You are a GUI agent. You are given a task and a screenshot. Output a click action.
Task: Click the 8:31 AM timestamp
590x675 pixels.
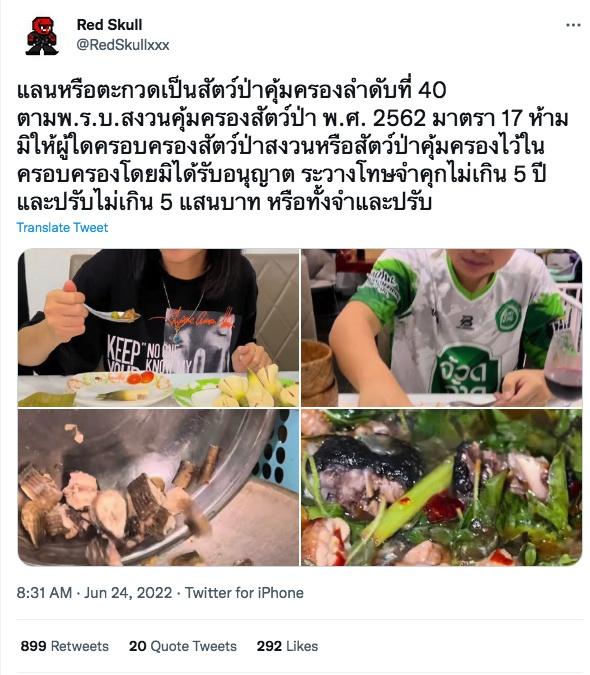pyautogui.click(x=44, y=593)
